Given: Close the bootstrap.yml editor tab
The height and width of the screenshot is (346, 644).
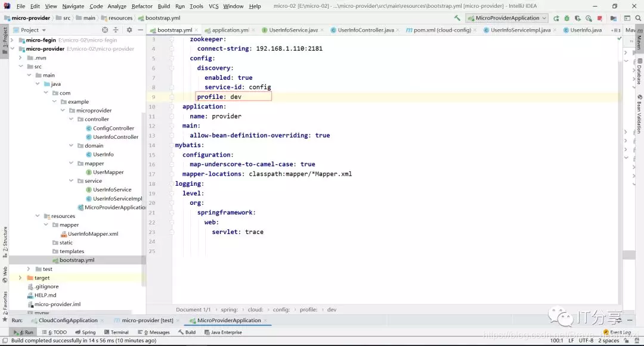Looking at the screenshot, I should point(196,30).
